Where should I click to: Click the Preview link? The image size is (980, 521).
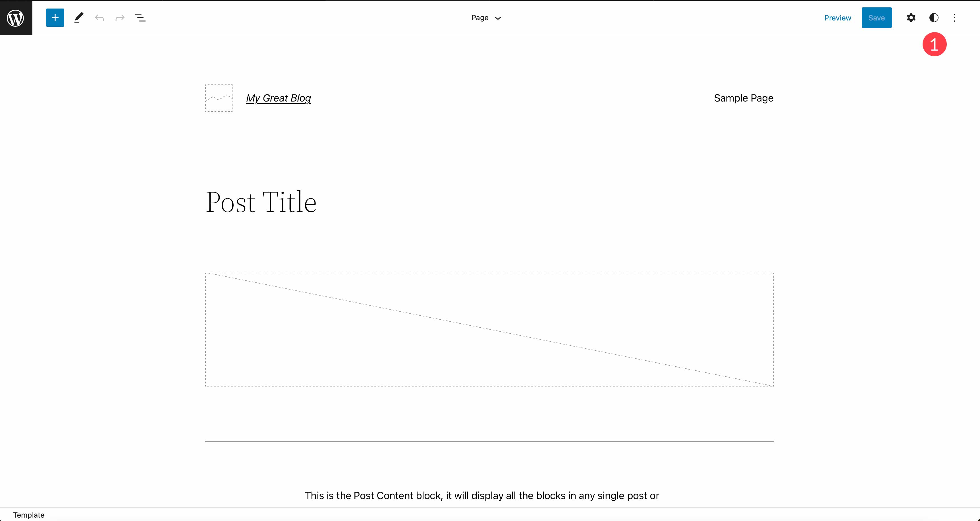(837, 18)
